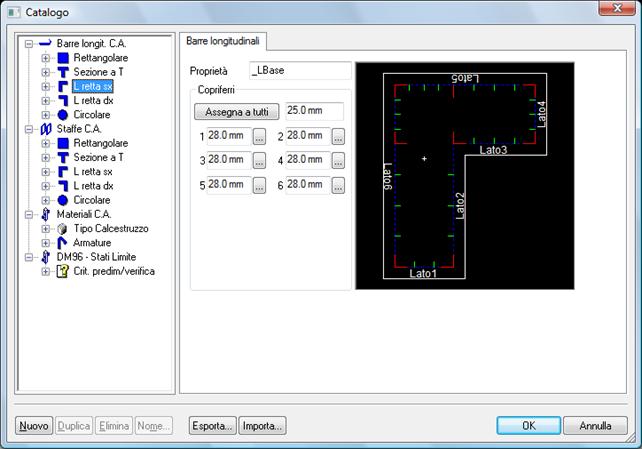This screenshot has width=642, height=449.
Task: Click the Rettangolare icon under Barre longit. C.A.
Action: (x=62, y=58)
